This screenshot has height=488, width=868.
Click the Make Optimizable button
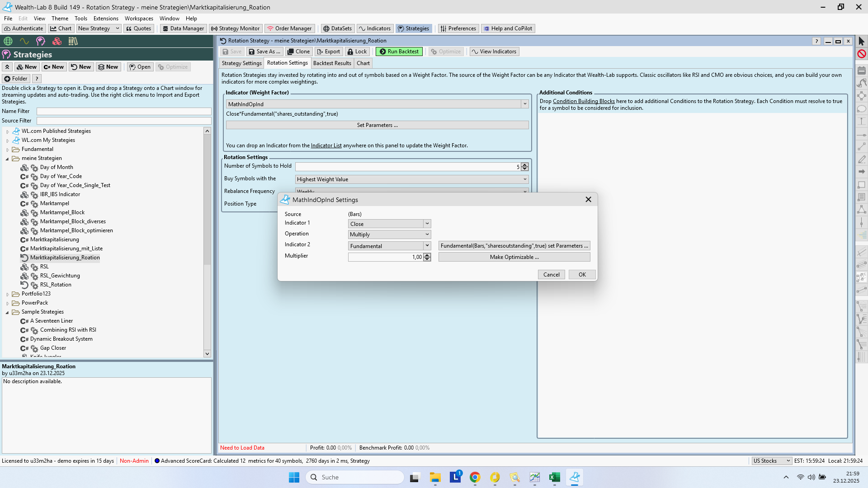tap(514, 257)
